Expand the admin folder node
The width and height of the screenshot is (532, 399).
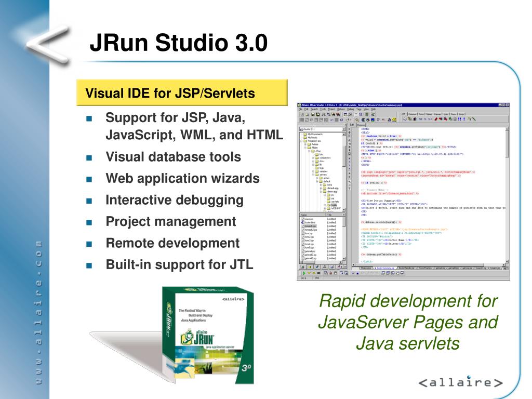click(317, 178)
